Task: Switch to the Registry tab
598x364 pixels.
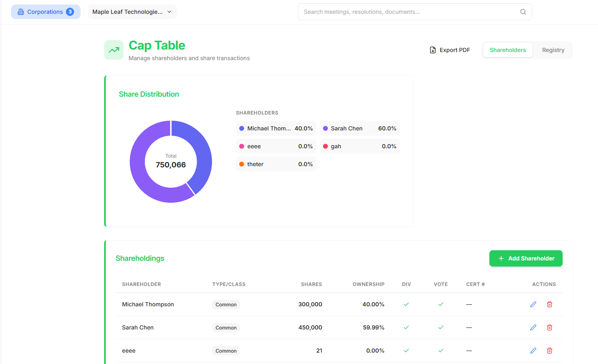Action: (x=553, y=50)
